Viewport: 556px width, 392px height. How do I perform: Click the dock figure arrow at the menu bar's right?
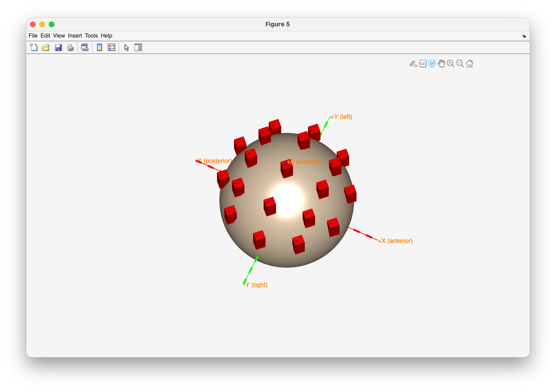[524, 36]
